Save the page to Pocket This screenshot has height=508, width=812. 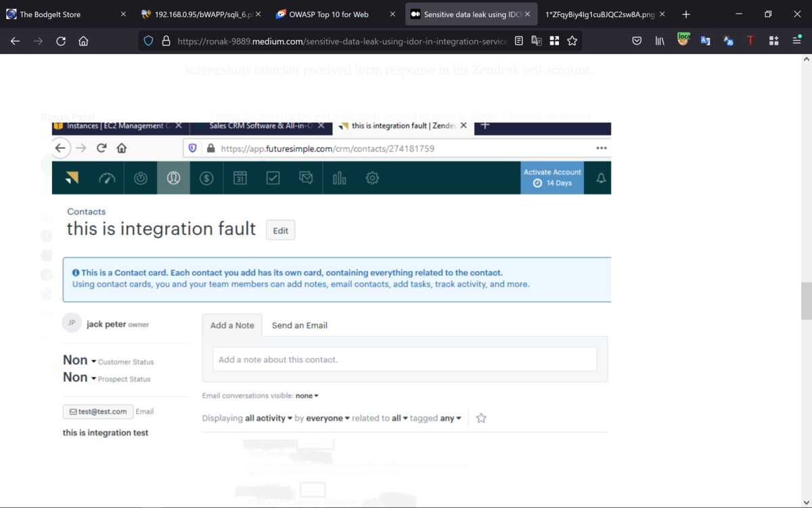click(x=637, y=41)
